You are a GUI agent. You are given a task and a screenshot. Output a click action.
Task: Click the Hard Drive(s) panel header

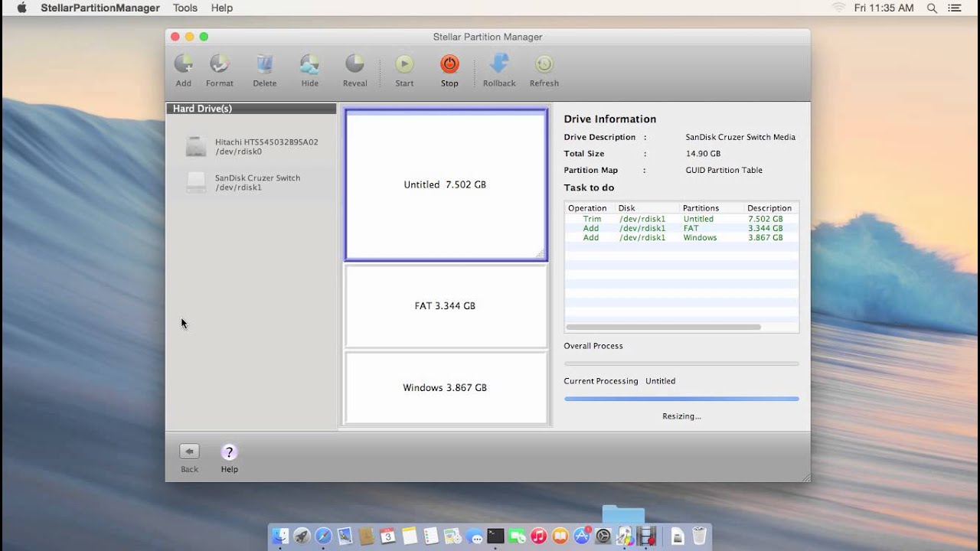click(x=251, y=109)
